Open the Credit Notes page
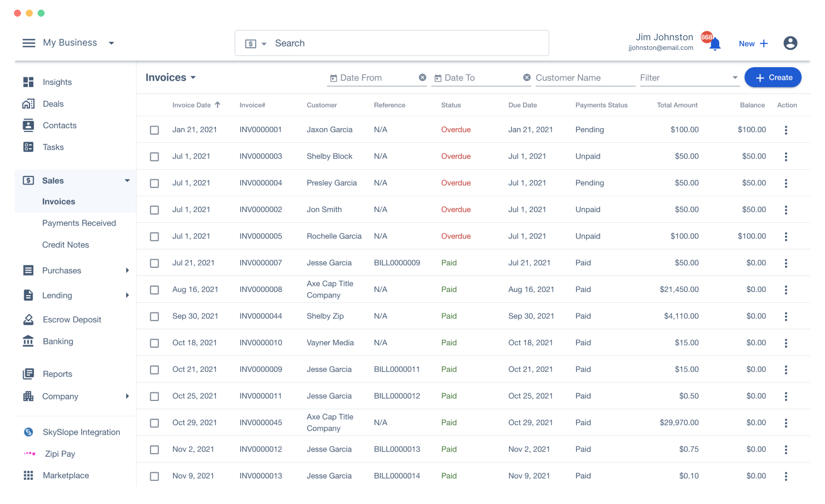 66,245
